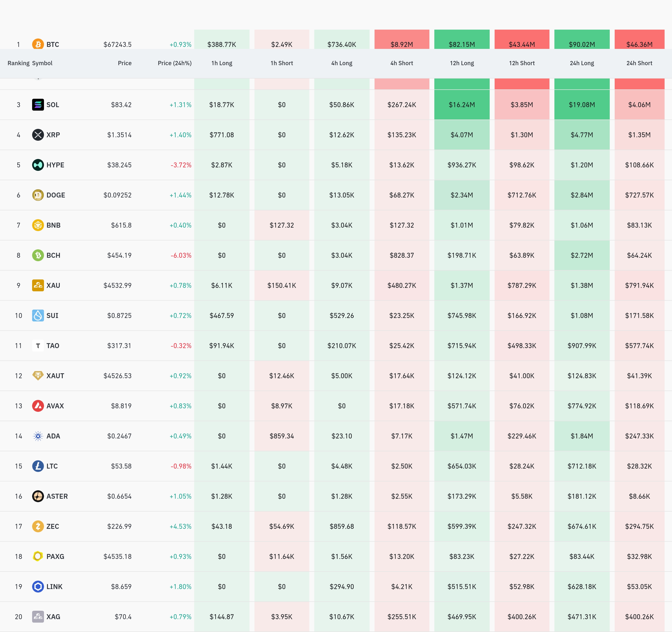Click the Dogecoin logo icon

click(38, 195)
